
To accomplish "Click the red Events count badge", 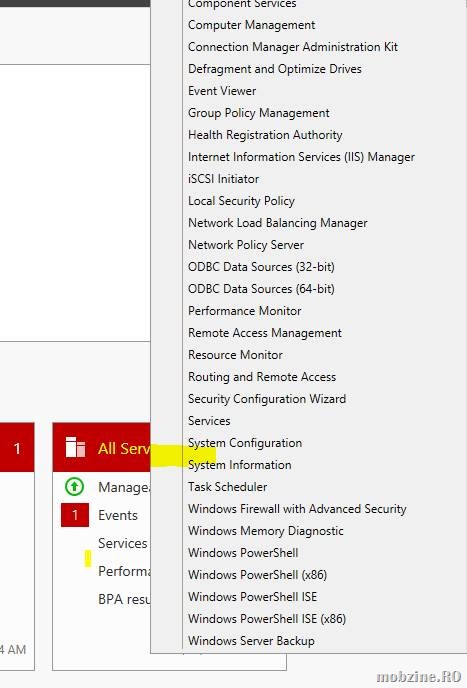I will pos(75,515).
